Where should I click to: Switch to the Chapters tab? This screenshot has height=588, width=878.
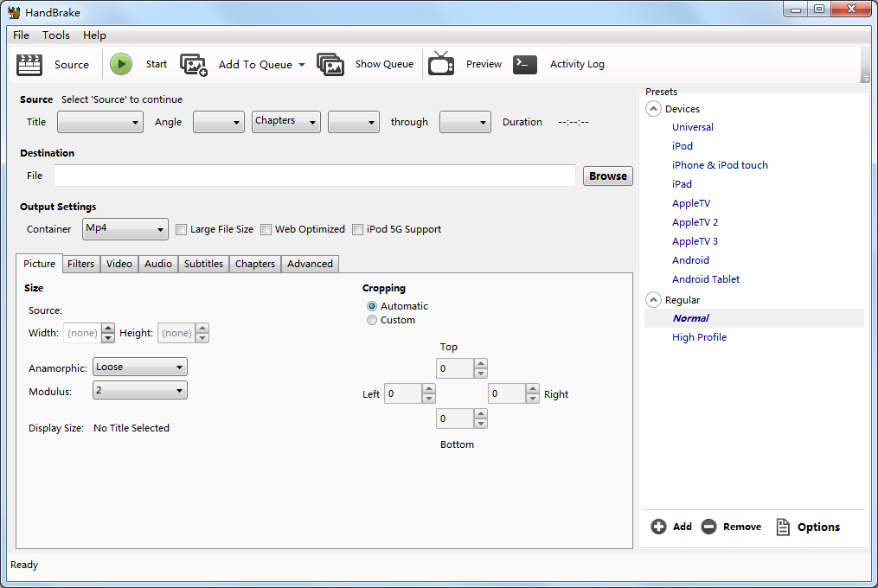pos(255,264)
